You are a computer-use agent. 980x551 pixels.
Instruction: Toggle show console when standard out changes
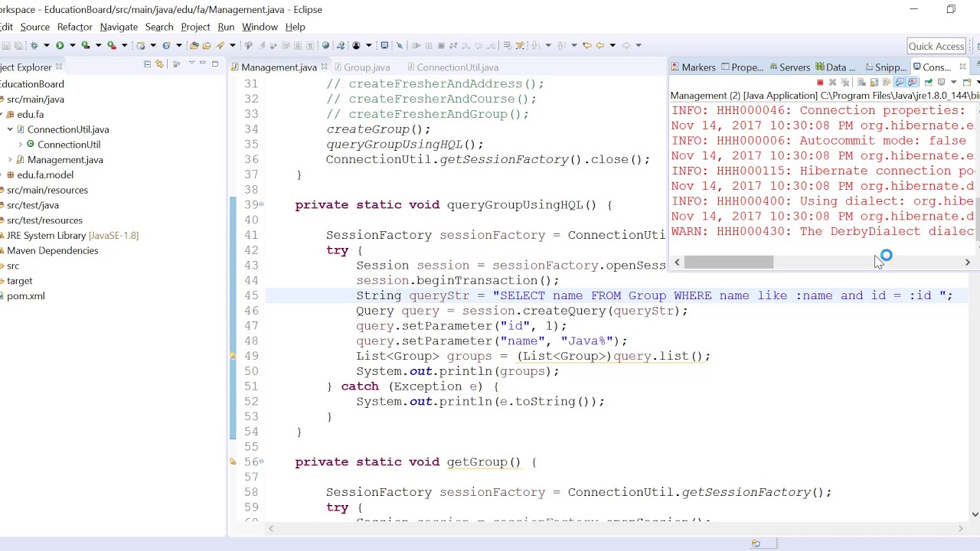click(x=900, y=82)
